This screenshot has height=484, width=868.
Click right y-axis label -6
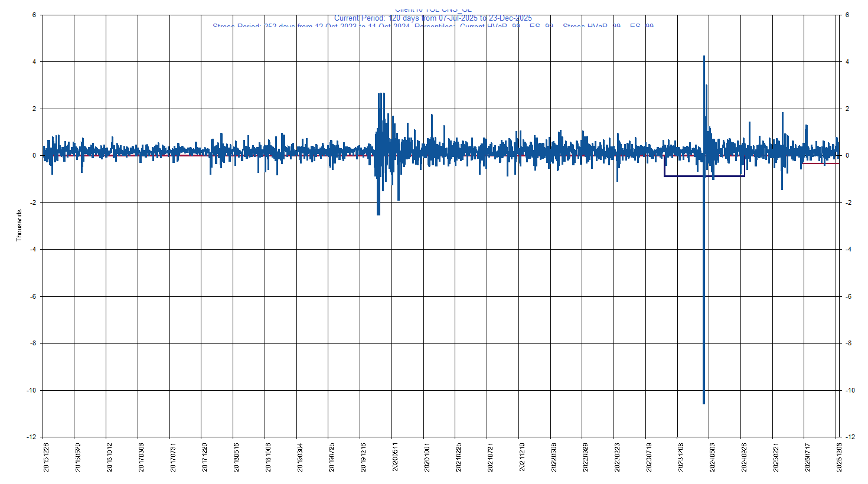click(x=848, y=296)
